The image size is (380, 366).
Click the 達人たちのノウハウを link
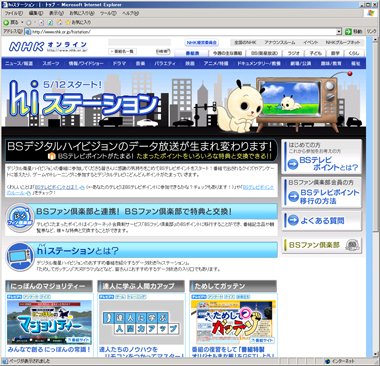pos(128,349)
